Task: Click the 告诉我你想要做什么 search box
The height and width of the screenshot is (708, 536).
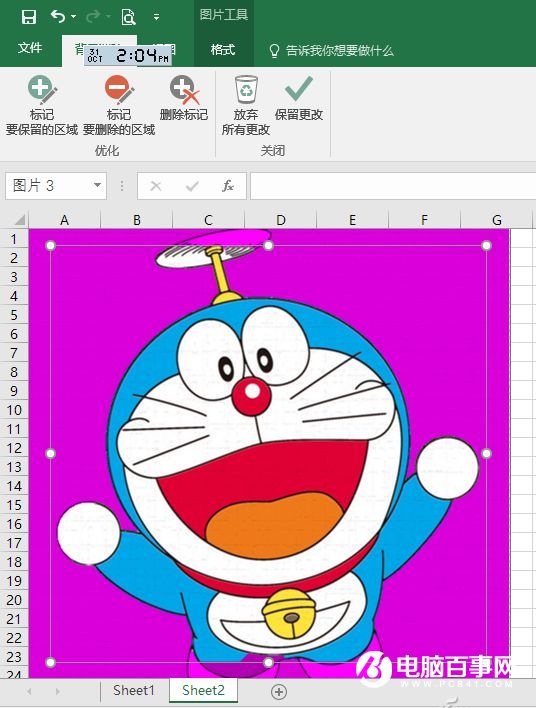Action: 340,51
